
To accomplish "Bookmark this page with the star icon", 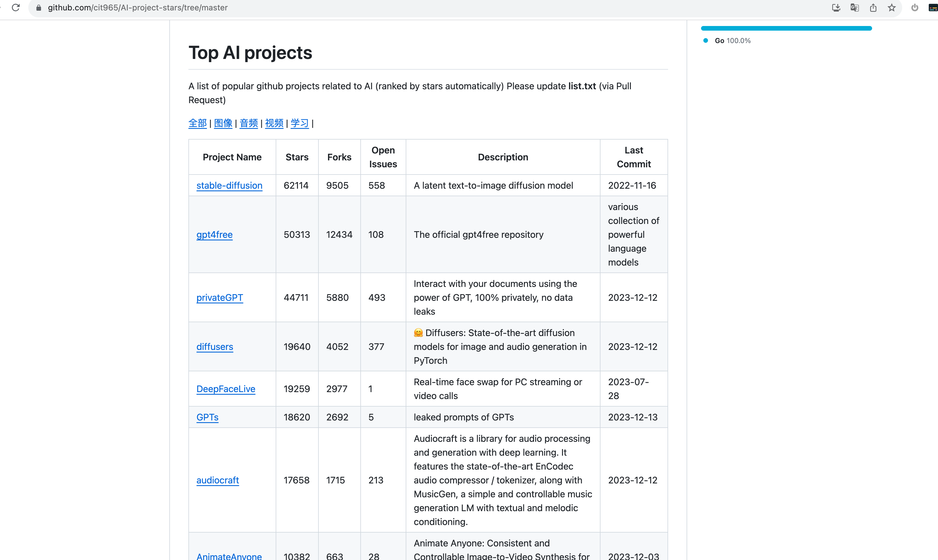I will [x=891, y=8].
